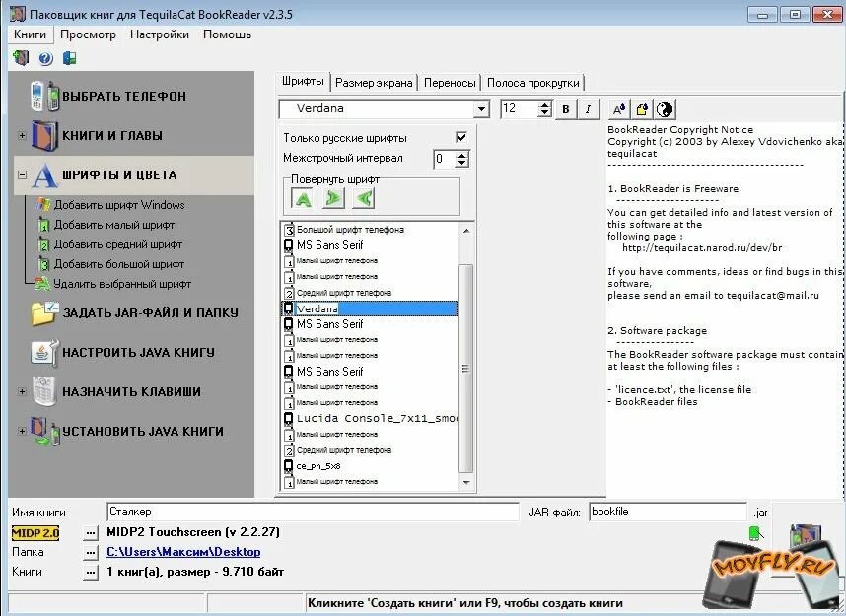Click the add-book icon with green plus
This screenshot has width=846, height=616.
tap(21, 58)
